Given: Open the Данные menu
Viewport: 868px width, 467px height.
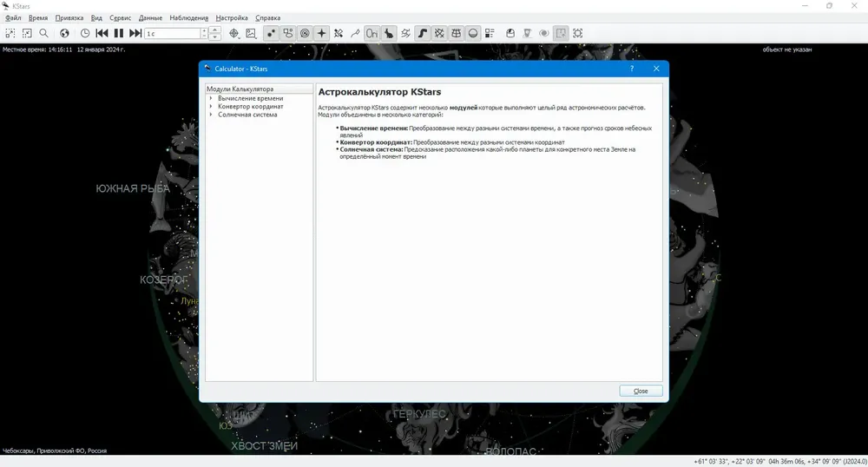Looking at the screenshot, I should click(150, 17).
